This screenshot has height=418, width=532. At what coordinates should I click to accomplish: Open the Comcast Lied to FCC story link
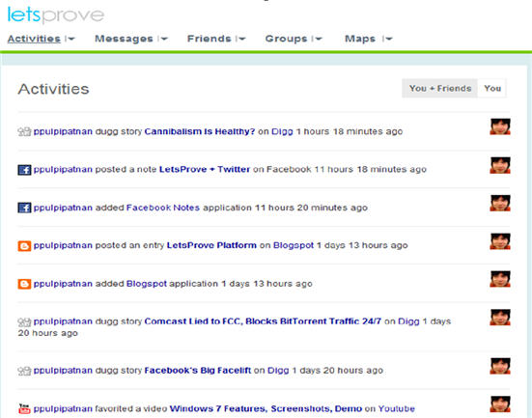point(263,321)
